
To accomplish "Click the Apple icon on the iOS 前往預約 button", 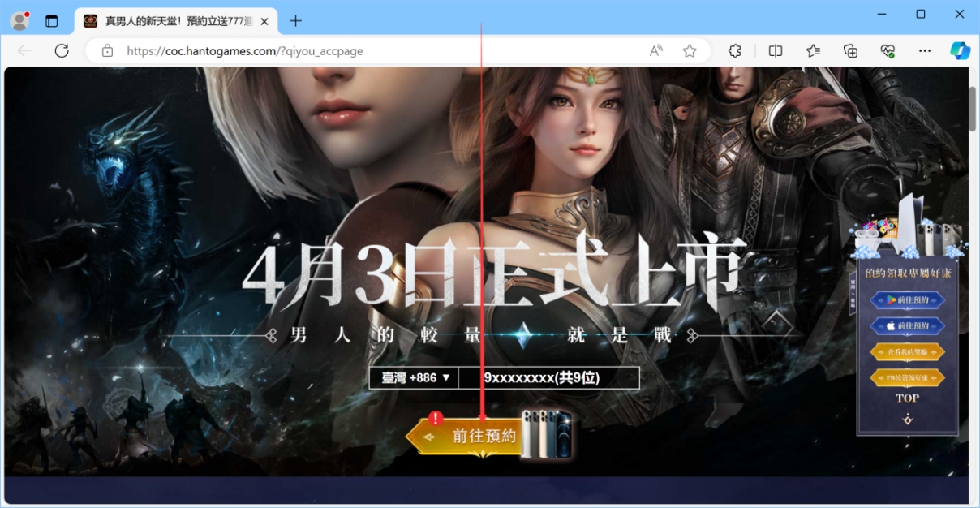I will pyautogui.click(x=891, y=325).
